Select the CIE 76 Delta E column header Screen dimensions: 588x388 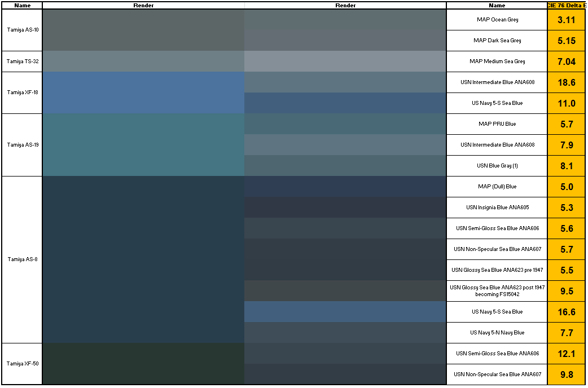[567, 6]
